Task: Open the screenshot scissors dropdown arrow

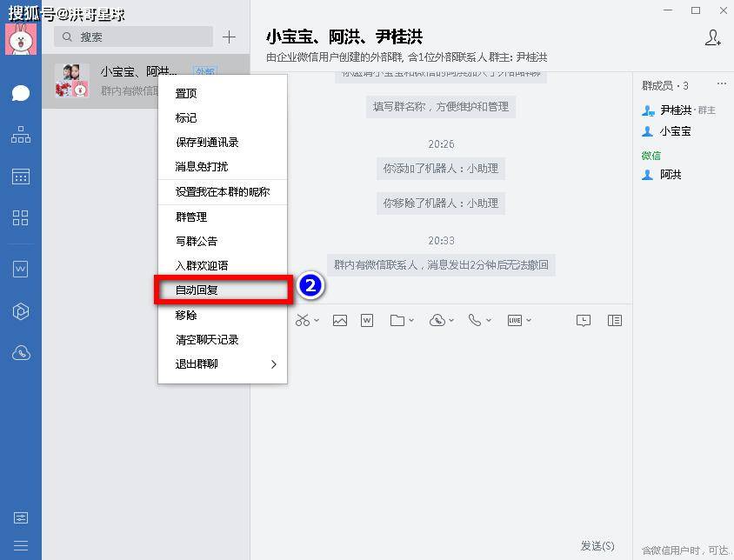Action: click(x=317, y=321)
